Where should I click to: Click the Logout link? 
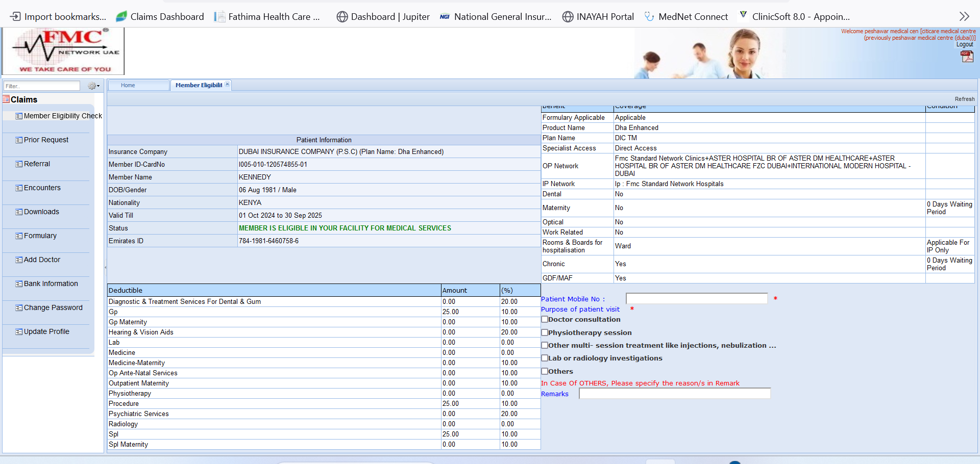[964, 44]
